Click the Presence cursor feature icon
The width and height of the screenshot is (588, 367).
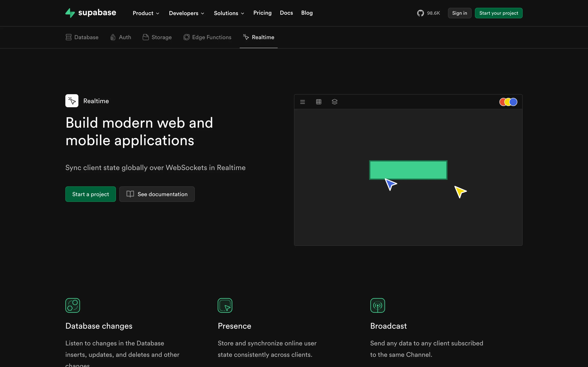[x=225, y=305]
